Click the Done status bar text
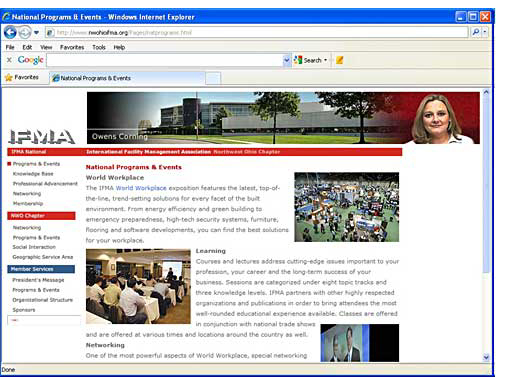 [8, 370]
